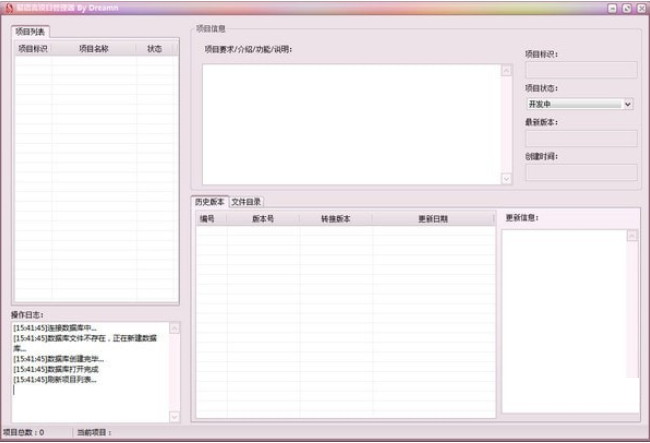This screenshot has width=650, height=443.
Task: Click scroll-down arrow of project description box
Action: click(506, 179)
